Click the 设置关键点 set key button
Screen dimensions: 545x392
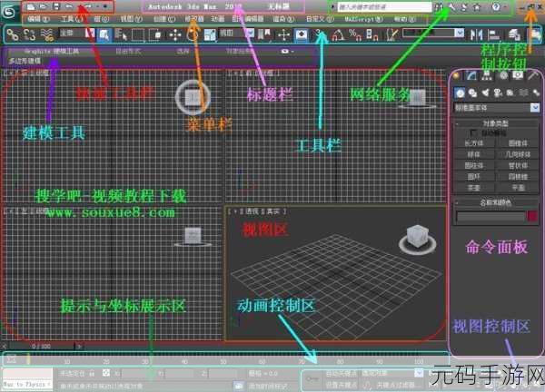click(341, 385)
